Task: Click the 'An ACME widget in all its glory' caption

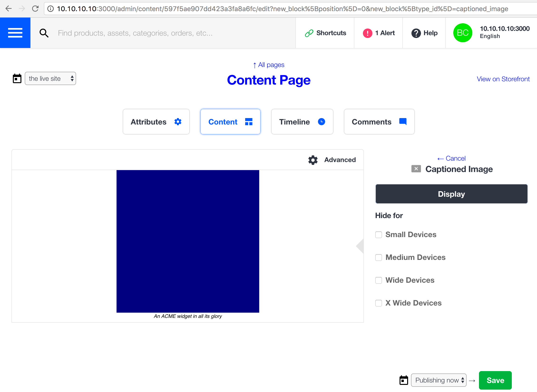Action: coord(188,316)
